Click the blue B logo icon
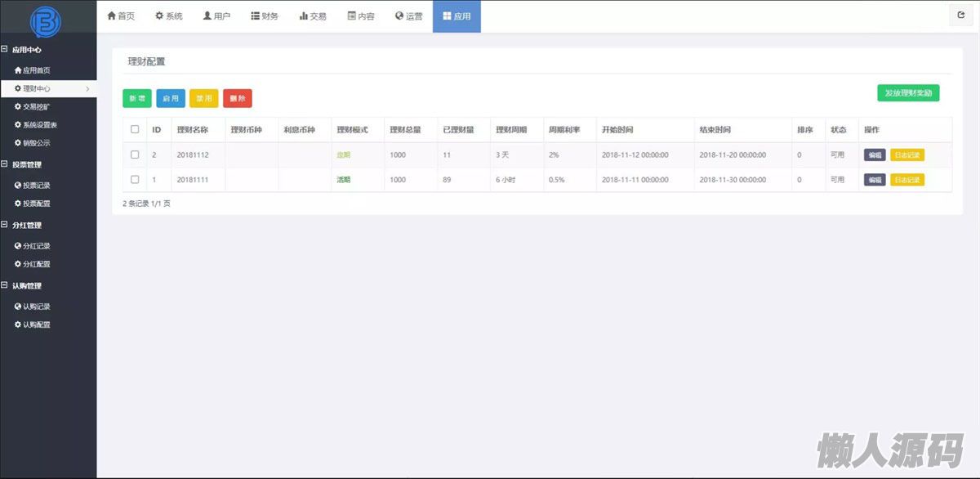This screenshot has width=980, height=479. pyautogui.click(x=45, y=22)
